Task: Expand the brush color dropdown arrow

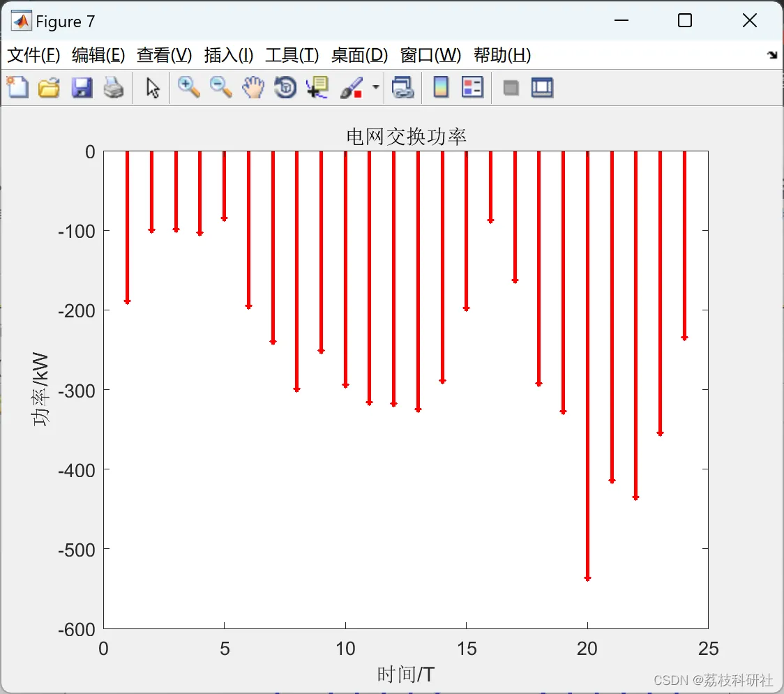Action: tap(376, 87)
